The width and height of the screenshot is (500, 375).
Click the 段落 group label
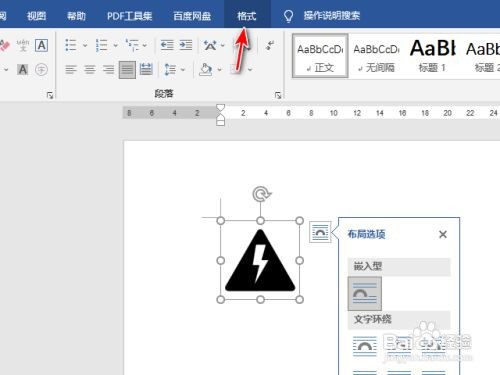click(x=164, y=94)
